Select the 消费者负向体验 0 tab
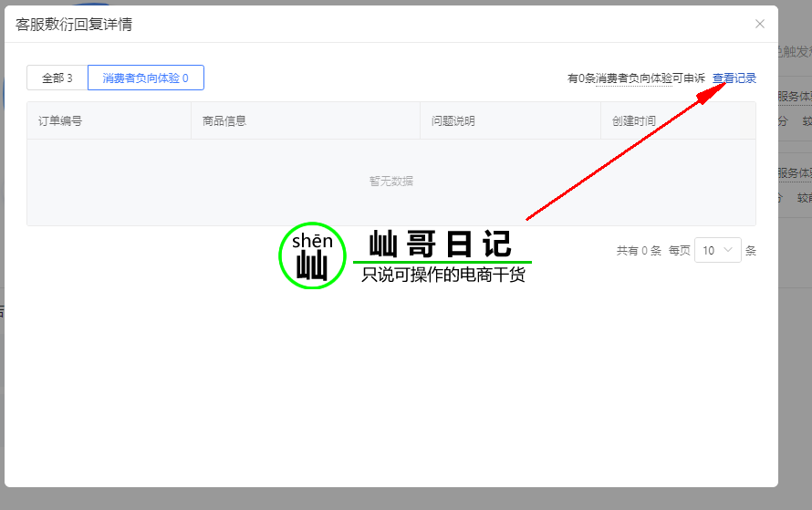 pyautogui.click(x=145, y=78)
